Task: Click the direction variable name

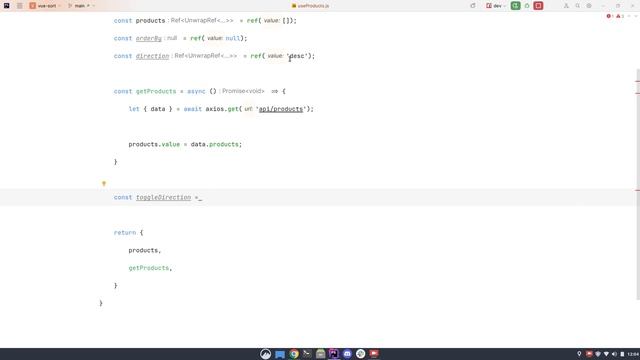Action: tap(152, 56)
